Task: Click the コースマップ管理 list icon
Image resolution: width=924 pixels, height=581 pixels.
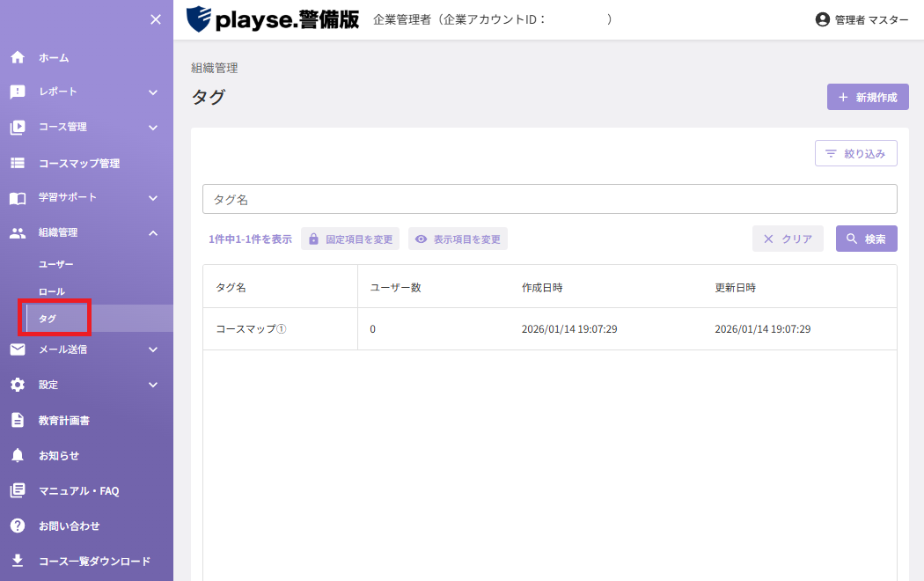Action: click(18, 163)
